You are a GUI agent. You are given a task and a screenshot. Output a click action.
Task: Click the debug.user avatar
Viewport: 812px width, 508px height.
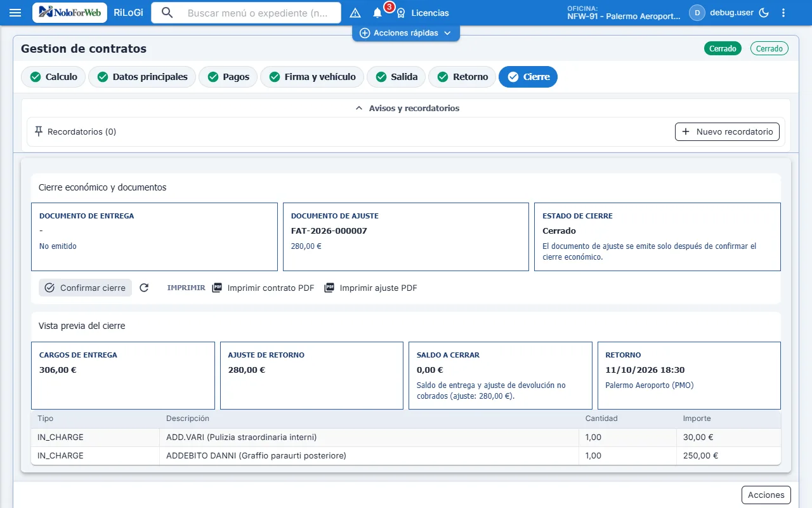click(697, 13)
